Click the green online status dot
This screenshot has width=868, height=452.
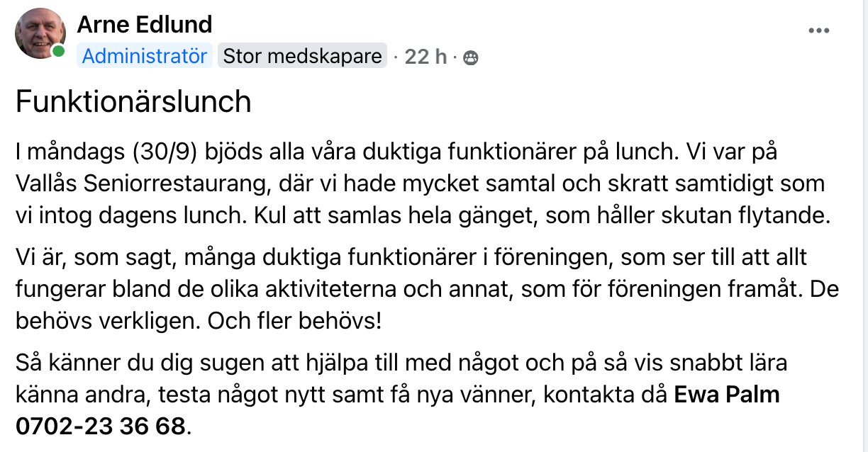[x=59, y=52]
